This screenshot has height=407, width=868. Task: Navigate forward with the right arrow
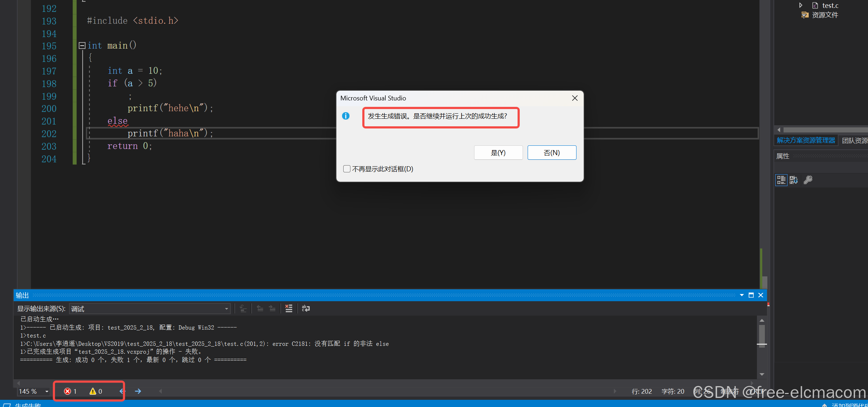(x=138, y=391)
